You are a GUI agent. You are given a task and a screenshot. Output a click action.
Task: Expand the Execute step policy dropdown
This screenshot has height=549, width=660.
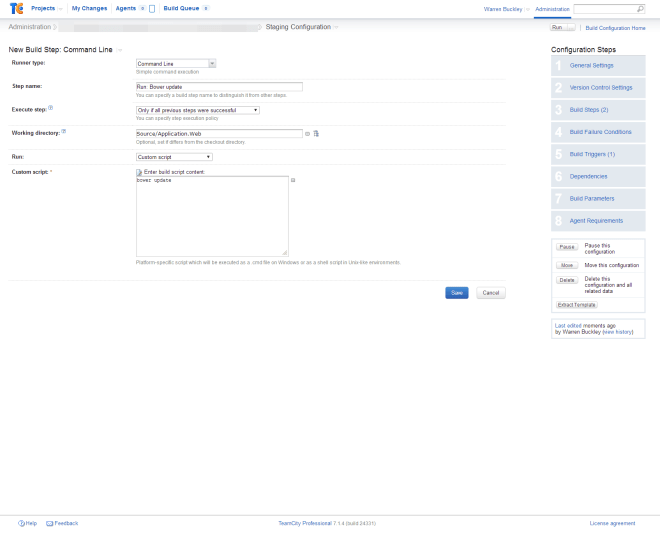tap(198, 110)
